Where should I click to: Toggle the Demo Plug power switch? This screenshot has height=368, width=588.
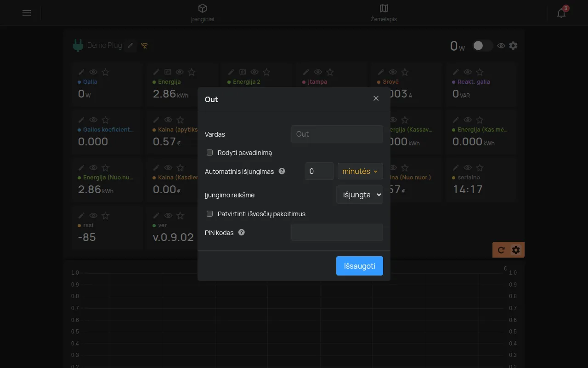(483, 46)
